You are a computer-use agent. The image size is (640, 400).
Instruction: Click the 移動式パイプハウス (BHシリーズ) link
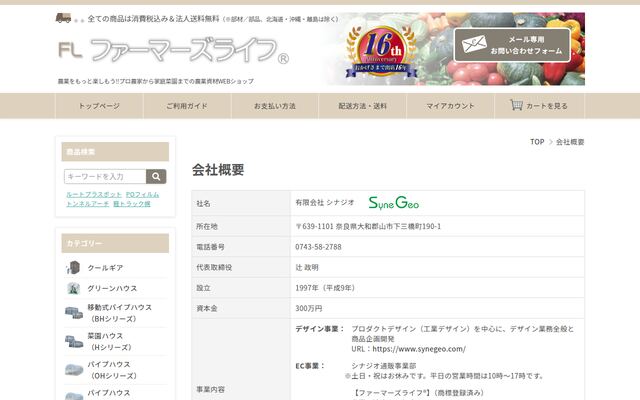click(119, 313)
